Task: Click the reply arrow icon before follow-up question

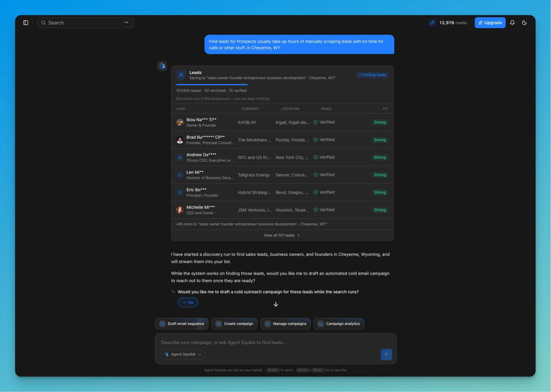Action: [173, 292]
